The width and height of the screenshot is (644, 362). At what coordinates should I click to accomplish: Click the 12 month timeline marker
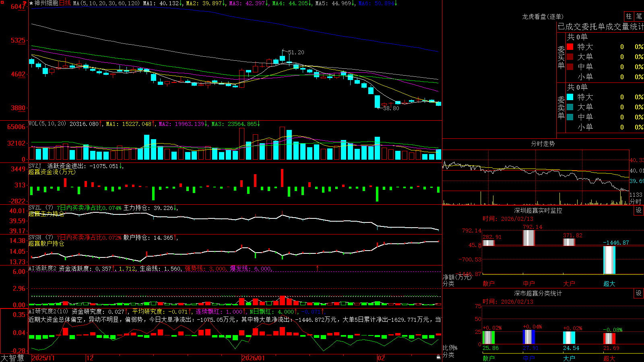pyautogui.click(x=90, y=358)
